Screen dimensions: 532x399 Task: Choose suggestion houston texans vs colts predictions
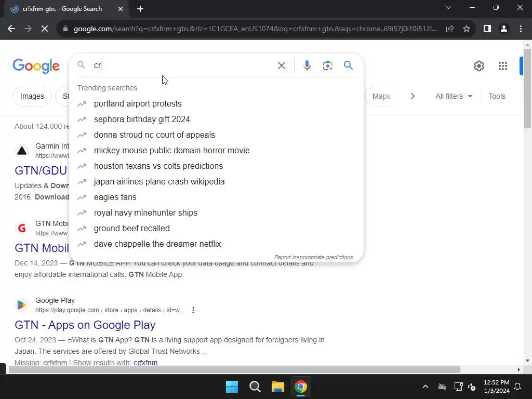click(x=216, y=166)
